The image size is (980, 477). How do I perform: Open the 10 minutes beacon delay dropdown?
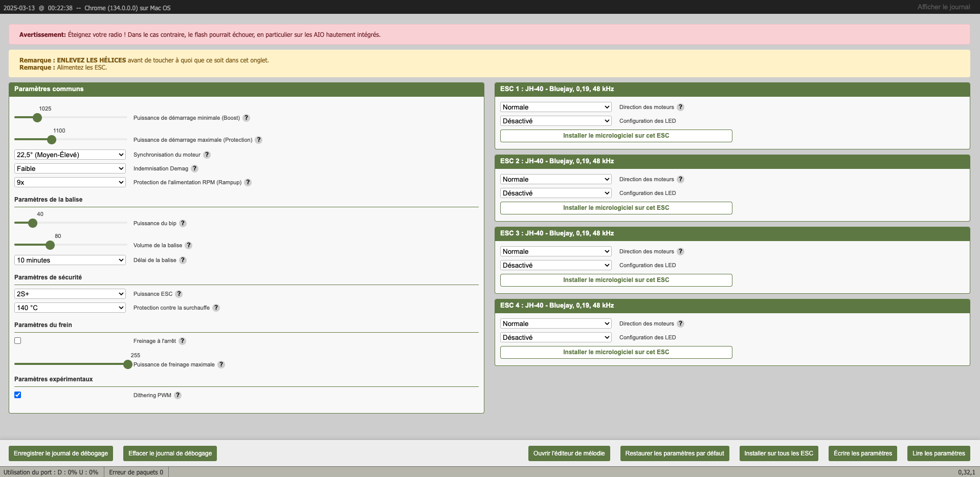tap(70, 260)
